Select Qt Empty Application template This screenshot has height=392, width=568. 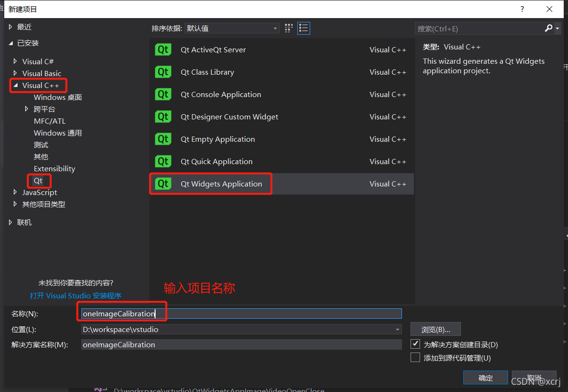tap(282, 139)
